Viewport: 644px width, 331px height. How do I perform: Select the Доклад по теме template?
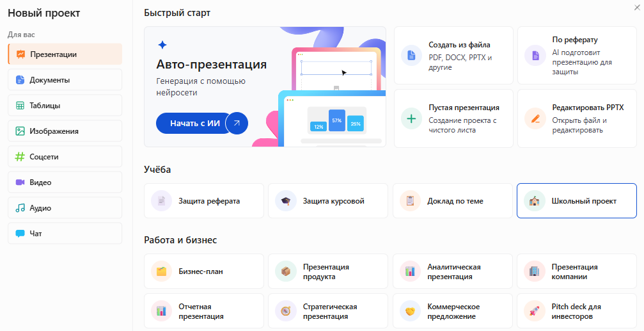453,200
